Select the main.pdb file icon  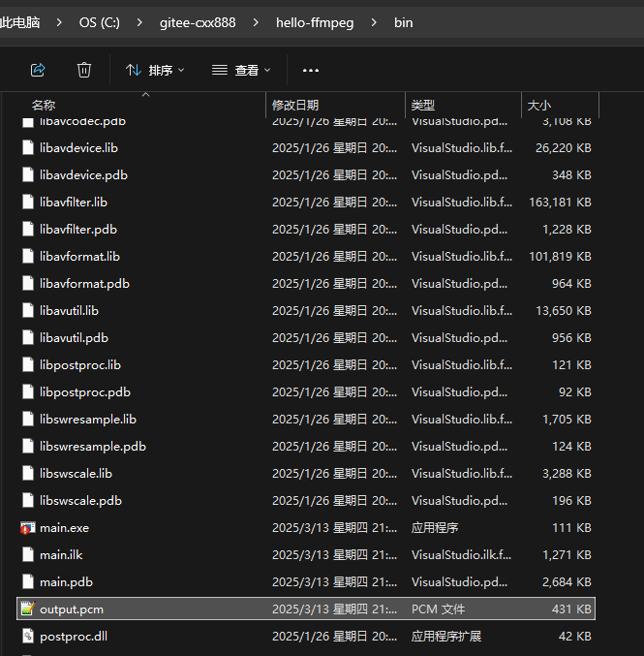(x=27, y=582)
